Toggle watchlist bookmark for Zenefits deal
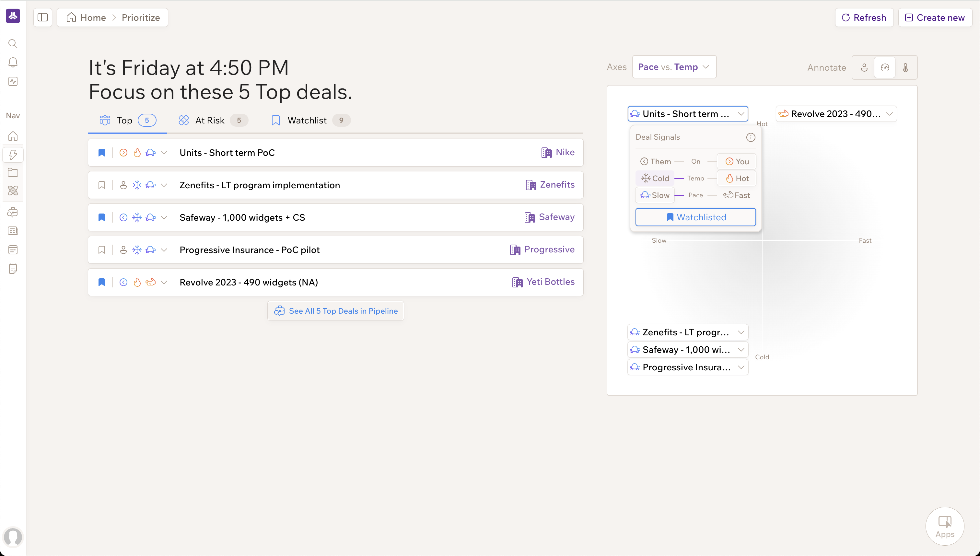This screenshot has width=980, height=556. pyautogui.click(x=101, y=185)
